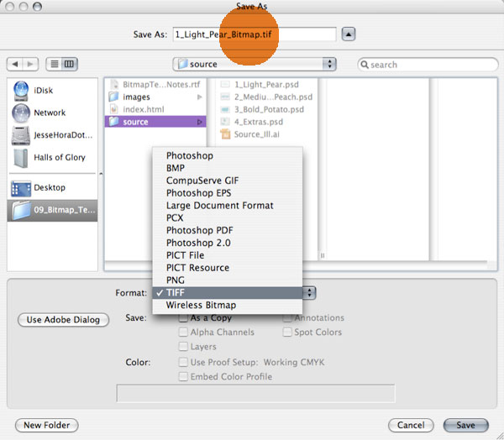Collapse the dialog with the triangle button
This screenshot has height=440, width=504.
349,34
